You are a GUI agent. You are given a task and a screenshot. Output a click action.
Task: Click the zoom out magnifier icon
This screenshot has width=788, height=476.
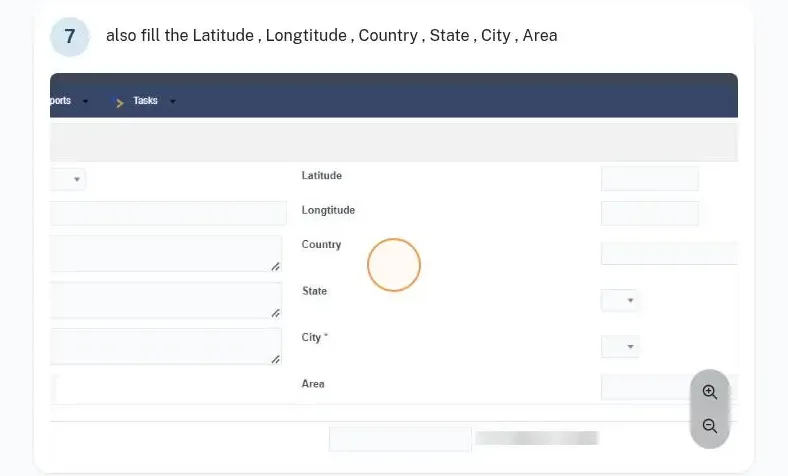(710, 426)
